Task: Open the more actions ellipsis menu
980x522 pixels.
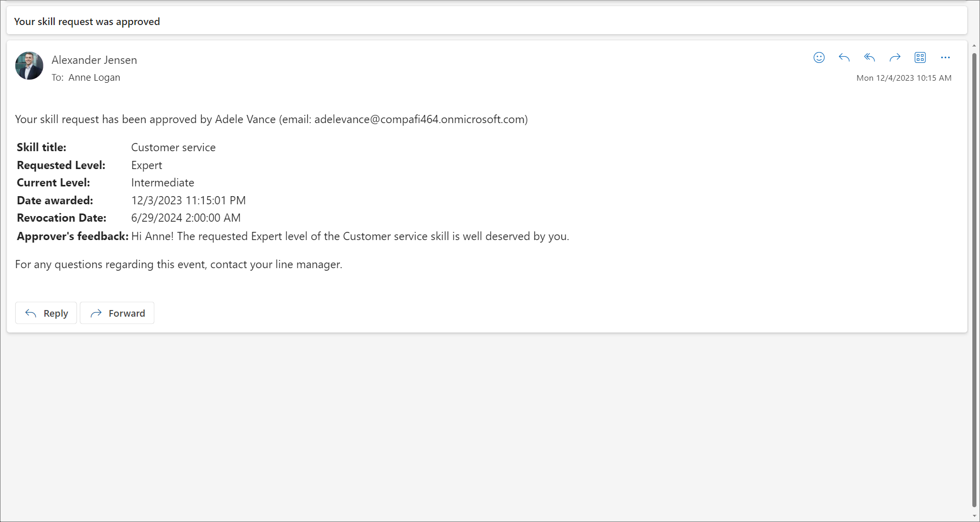Action: pyautogui.click(x=945, y=58)
